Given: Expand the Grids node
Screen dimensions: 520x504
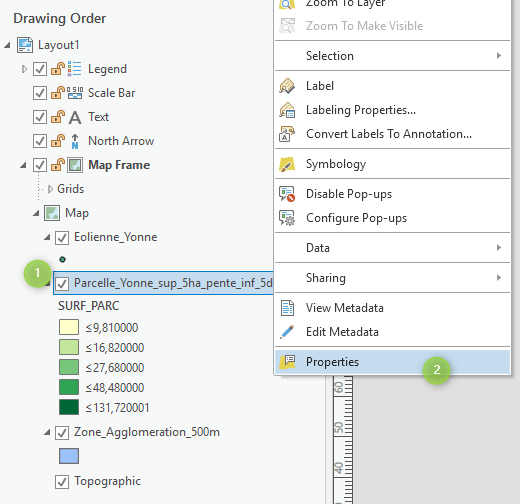Looking at the screenshot, I should pos(50,189).
